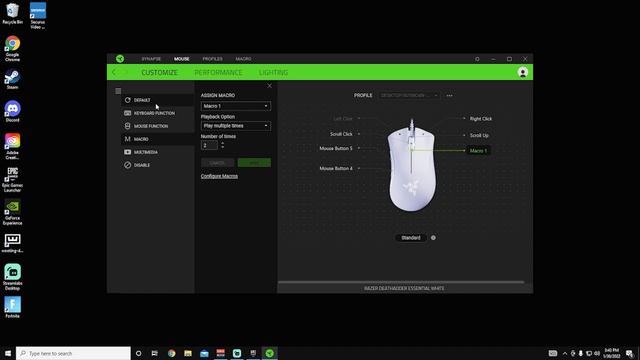Switch to the Mouse tab

coord(182,59)
